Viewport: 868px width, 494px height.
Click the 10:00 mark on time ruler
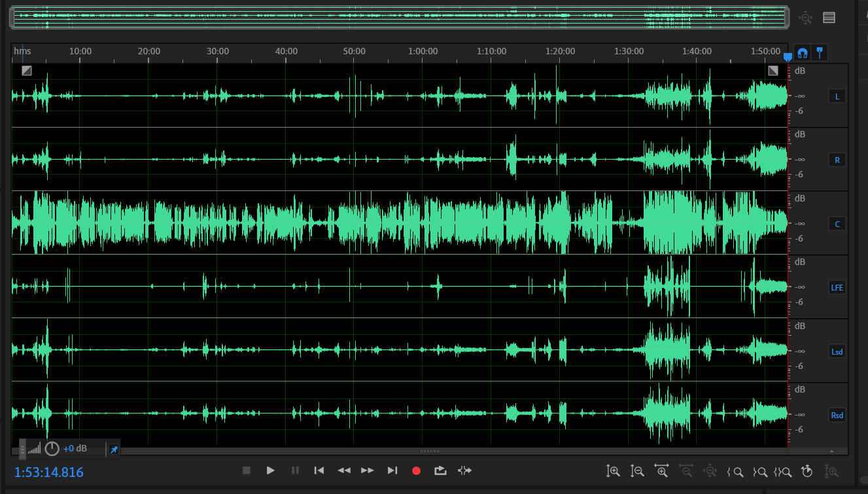80,51
